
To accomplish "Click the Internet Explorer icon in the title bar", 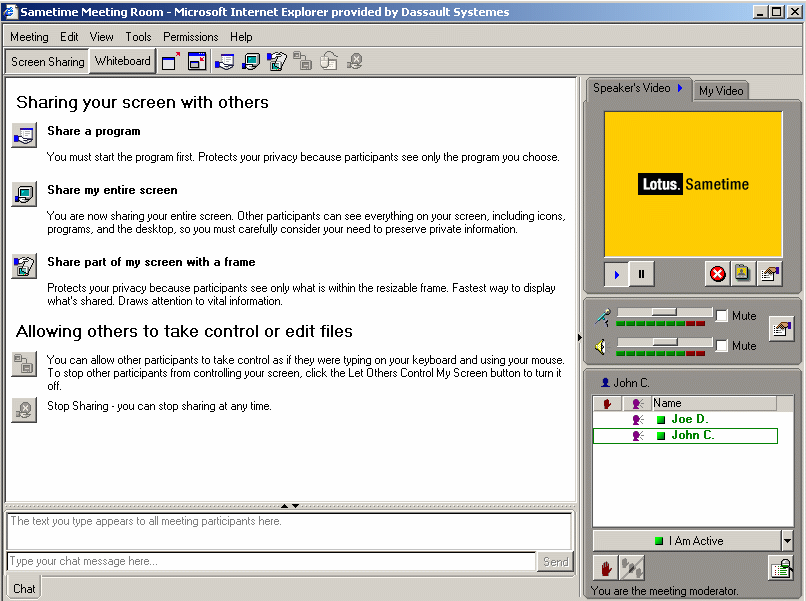I will click(x=10, y=11).
